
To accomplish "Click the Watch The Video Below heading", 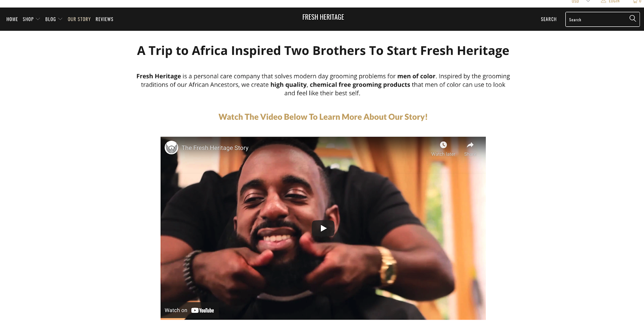I will point(323,117).
